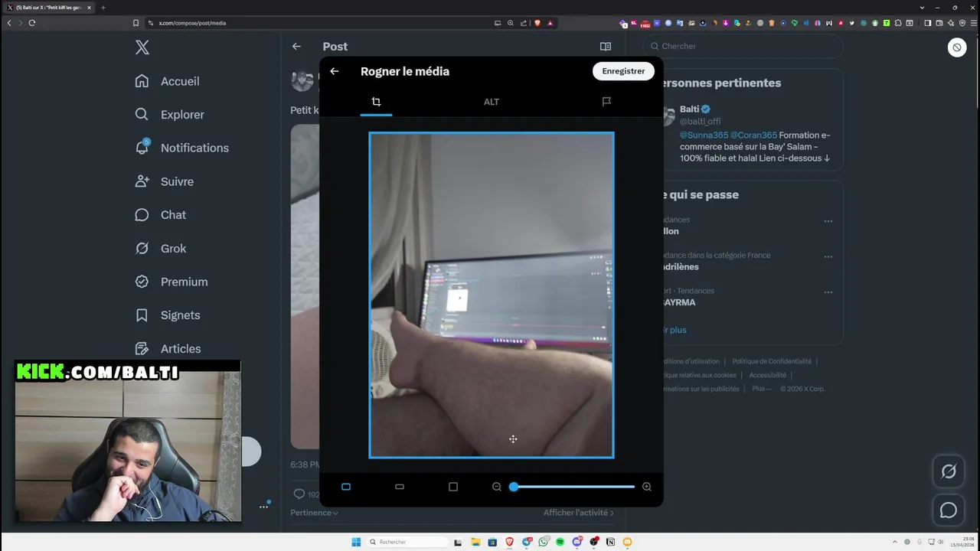
Task: Open Spotify from the taskbar
Action: click(x=560, y=542)
